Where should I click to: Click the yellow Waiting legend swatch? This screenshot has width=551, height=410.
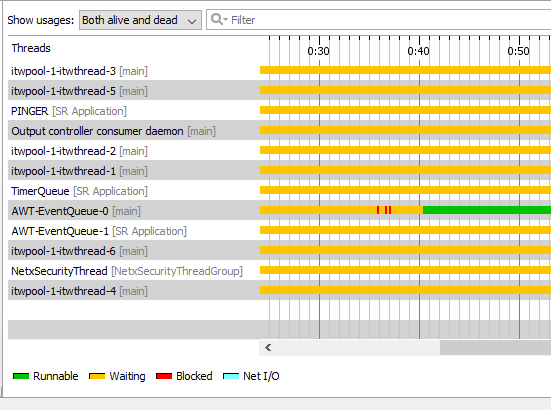point(97,376)
